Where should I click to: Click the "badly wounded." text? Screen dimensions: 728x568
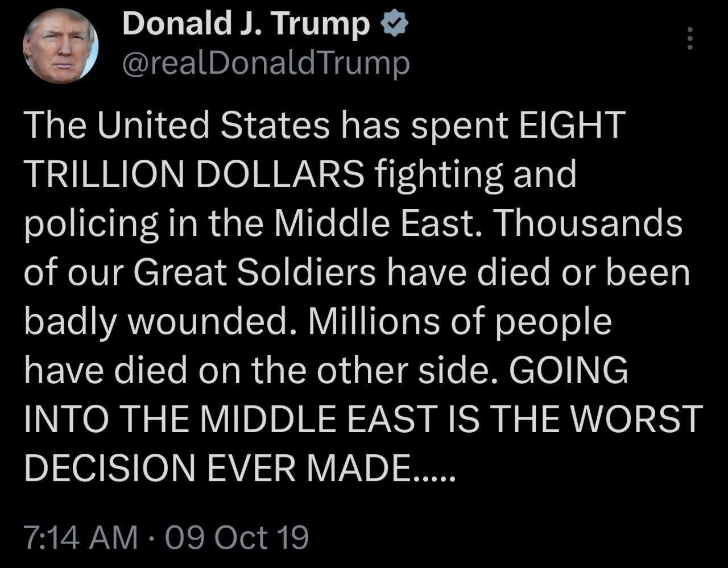[160, 322]
